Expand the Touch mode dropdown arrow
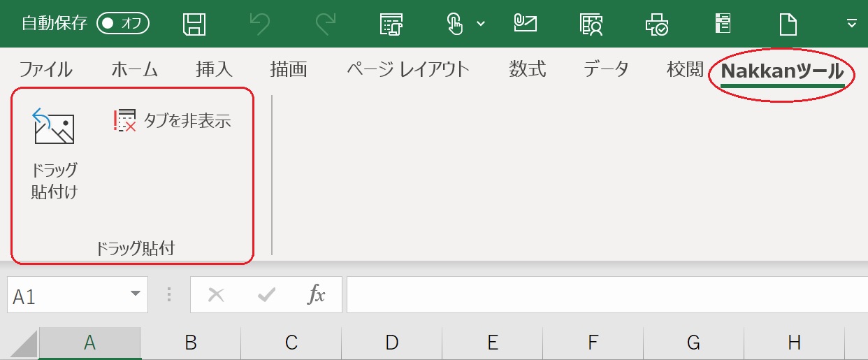The image size is (868, 360). tap(481, 24)
